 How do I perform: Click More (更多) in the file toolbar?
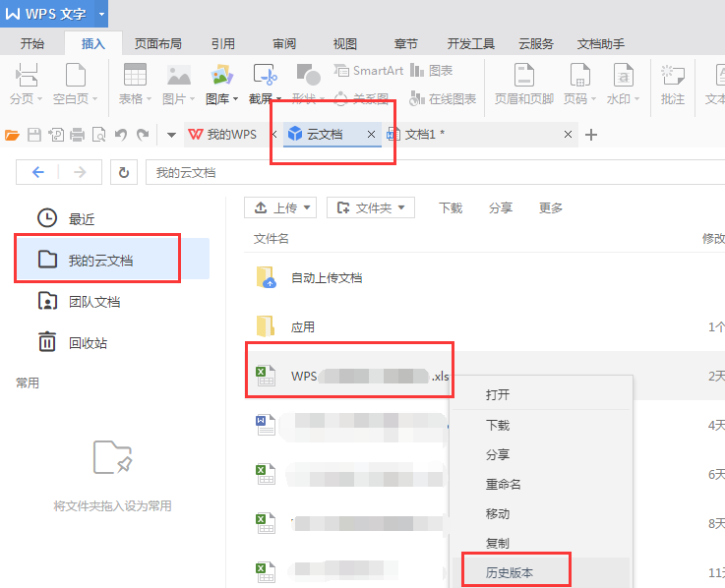[550, 208]
